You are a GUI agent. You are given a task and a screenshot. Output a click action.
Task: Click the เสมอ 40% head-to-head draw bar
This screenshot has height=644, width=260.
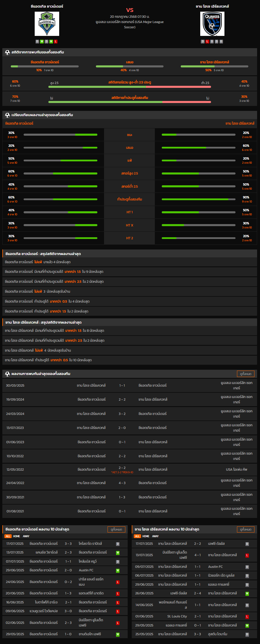tap(130, 67)
